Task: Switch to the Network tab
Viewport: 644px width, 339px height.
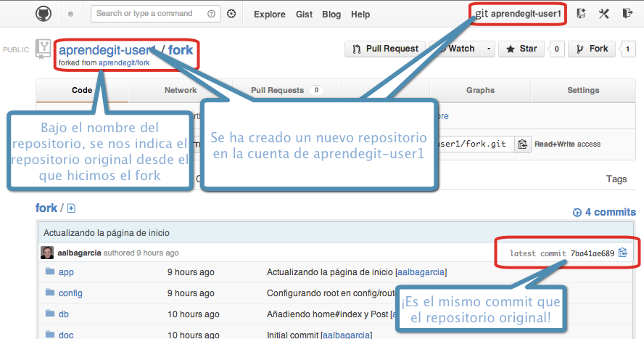Action: coord(181,90)
